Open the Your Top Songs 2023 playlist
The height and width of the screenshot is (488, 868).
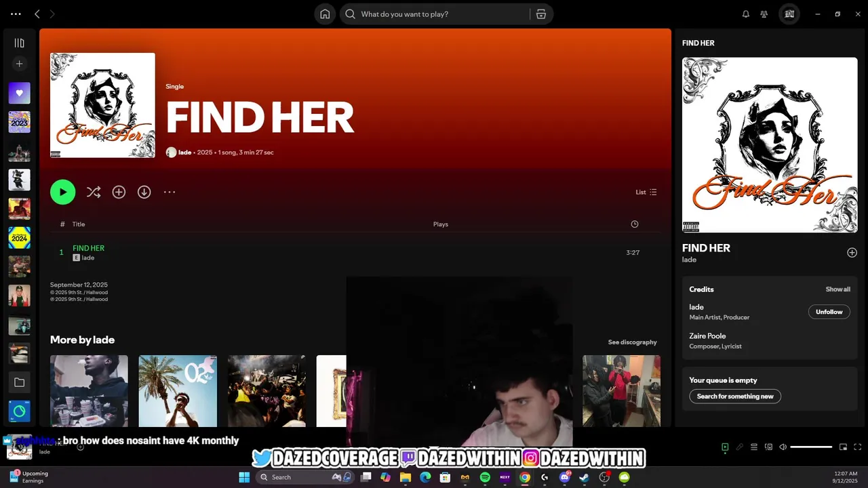click(19, 122)
